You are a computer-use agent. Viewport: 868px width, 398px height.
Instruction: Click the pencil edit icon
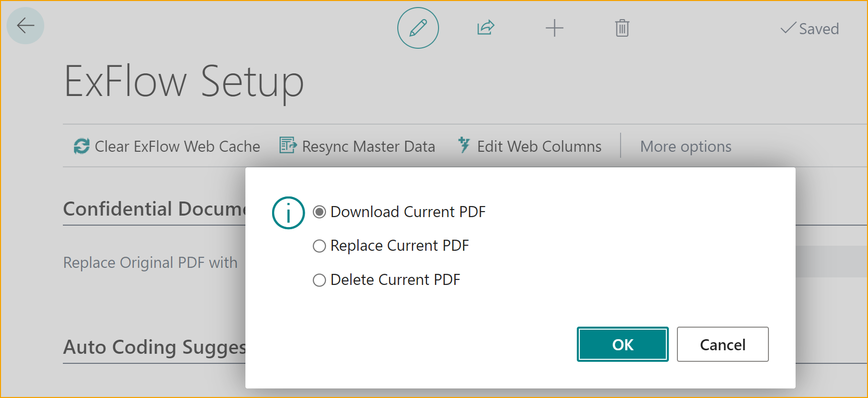(418, 28)
